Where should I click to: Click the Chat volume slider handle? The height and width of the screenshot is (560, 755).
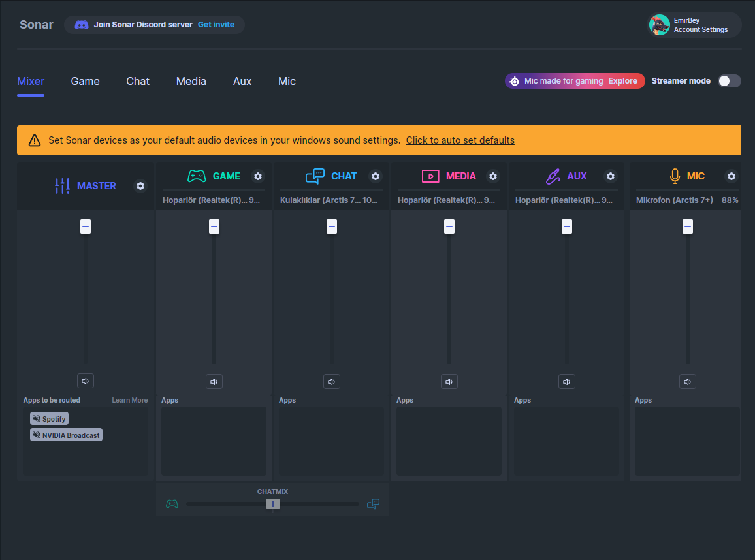coord(331,226)
